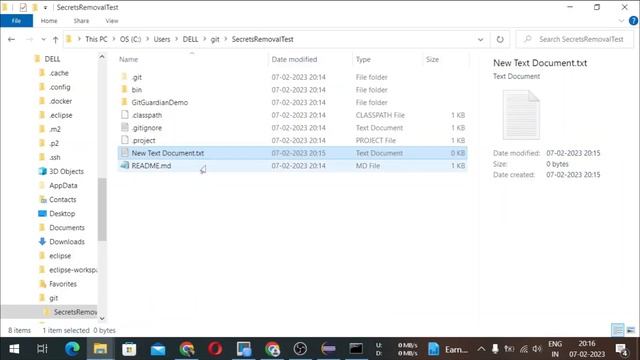The width and height of the screenshot is (640, 360).
Task: Click navigation pane scroll down arrow
Action: (102, 318)
